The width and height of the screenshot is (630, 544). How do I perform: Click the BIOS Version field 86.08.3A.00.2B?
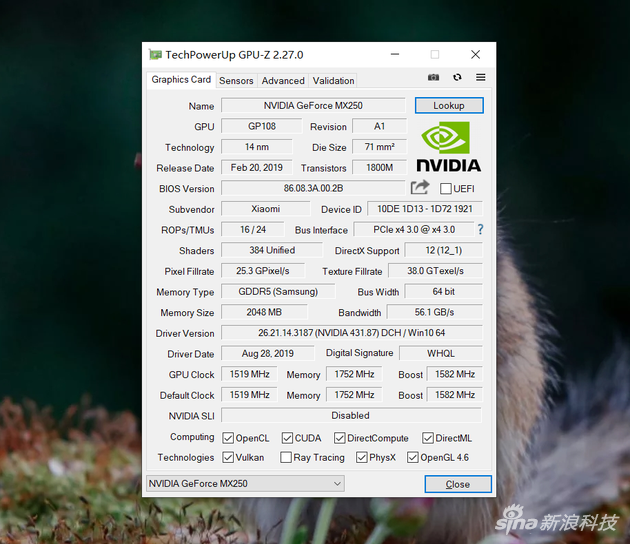[313, 188]
